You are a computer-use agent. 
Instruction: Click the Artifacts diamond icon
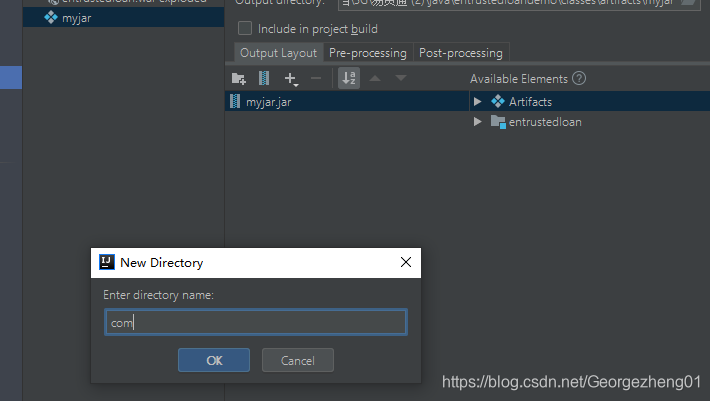[x=498, y=101]
